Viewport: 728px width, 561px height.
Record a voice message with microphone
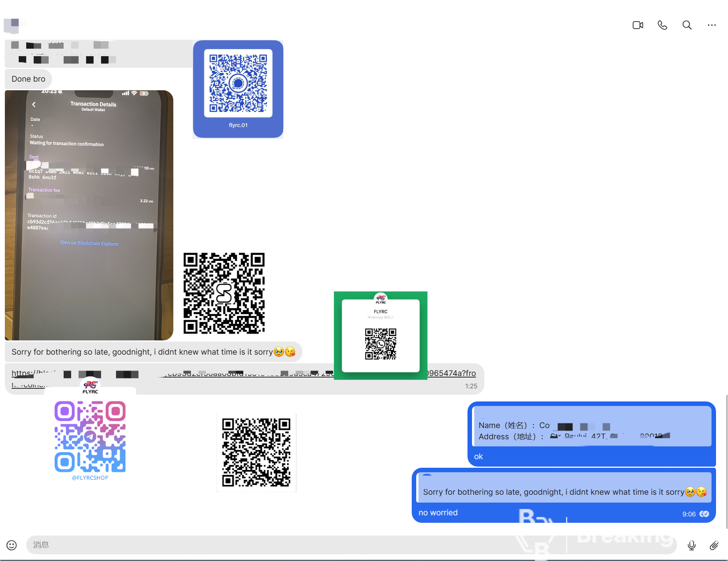coord(692,545)
